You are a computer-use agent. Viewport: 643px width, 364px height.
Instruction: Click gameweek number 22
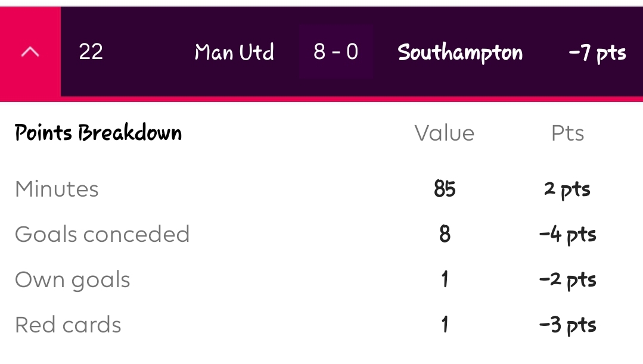coord(91,52)
